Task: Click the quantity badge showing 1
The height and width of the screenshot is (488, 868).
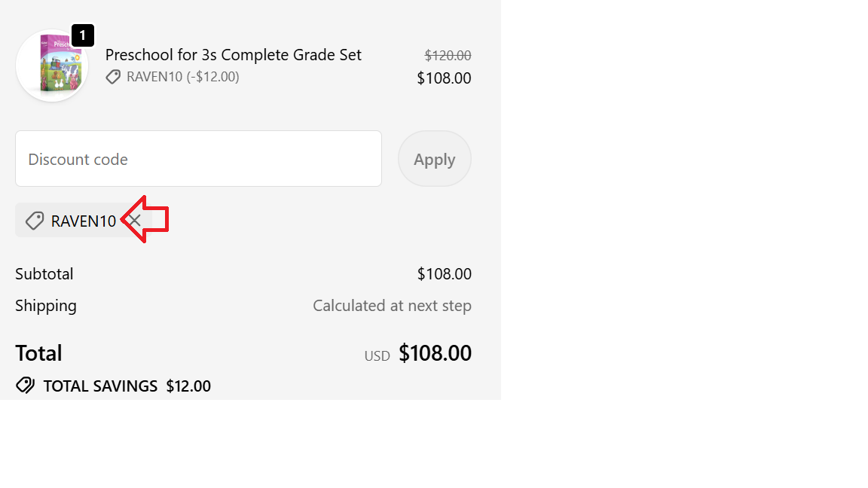Action: (83, 35)
